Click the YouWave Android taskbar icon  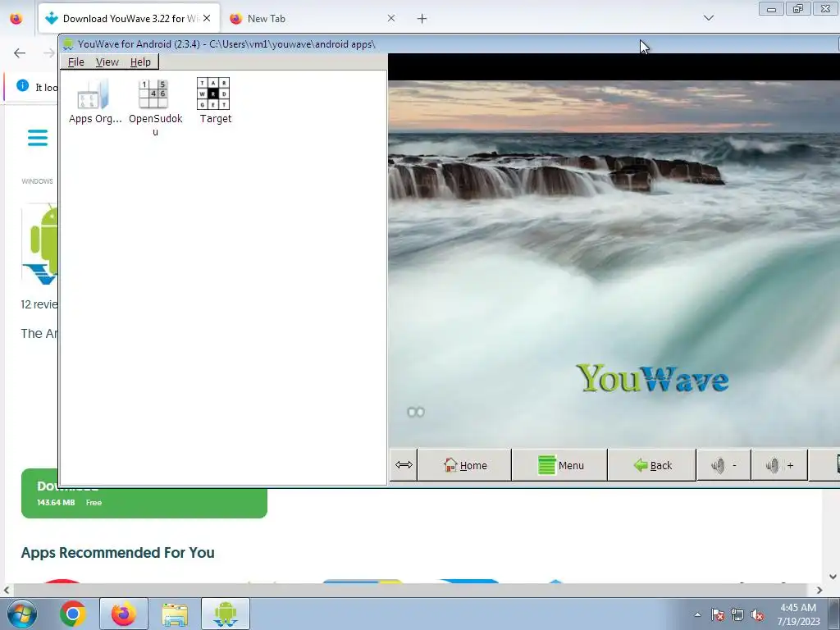tap(225, 614)
